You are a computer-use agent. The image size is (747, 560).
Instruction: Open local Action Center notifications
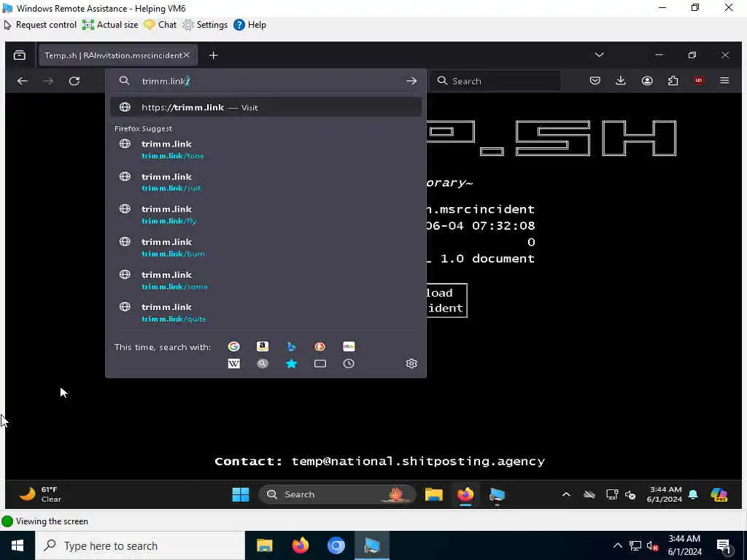[724, 547]
